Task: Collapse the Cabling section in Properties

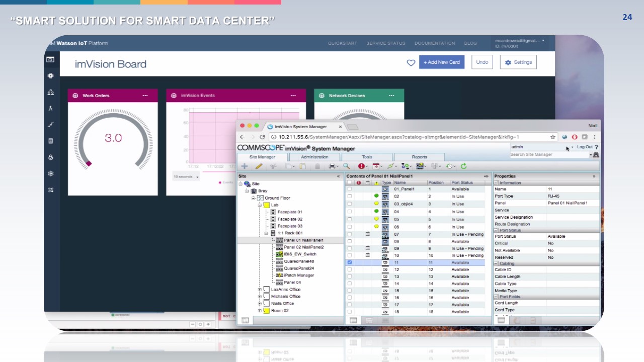Action: tap(496, 263)
